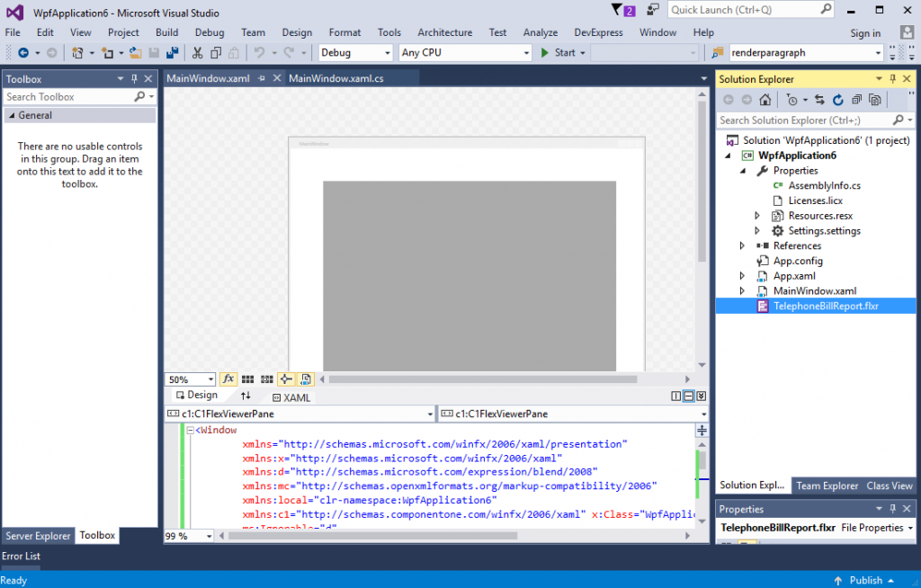Toggle the snap grid display button
This screenshot has width=921, height=588.
coord(248,379)
